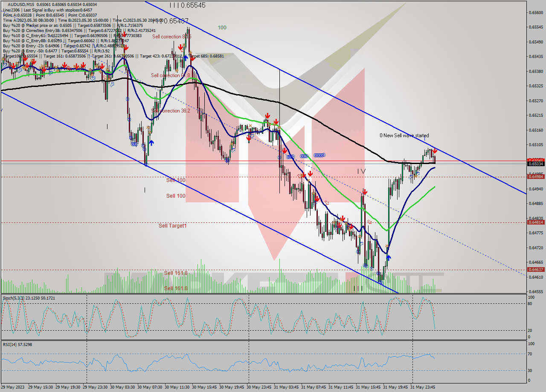
Task: Click the red down arrow near "New Sell wave started"
Action: (x=435, y=151)
